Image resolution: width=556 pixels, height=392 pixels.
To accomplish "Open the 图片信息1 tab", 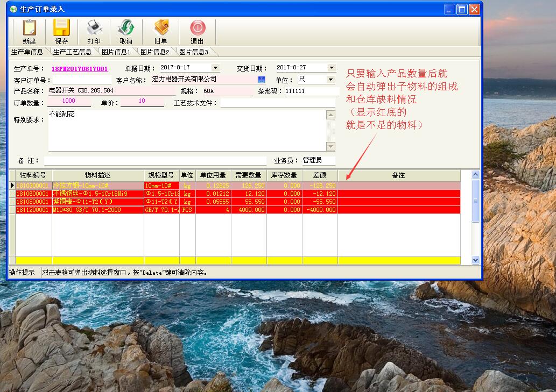I will [x=116, y=52].
